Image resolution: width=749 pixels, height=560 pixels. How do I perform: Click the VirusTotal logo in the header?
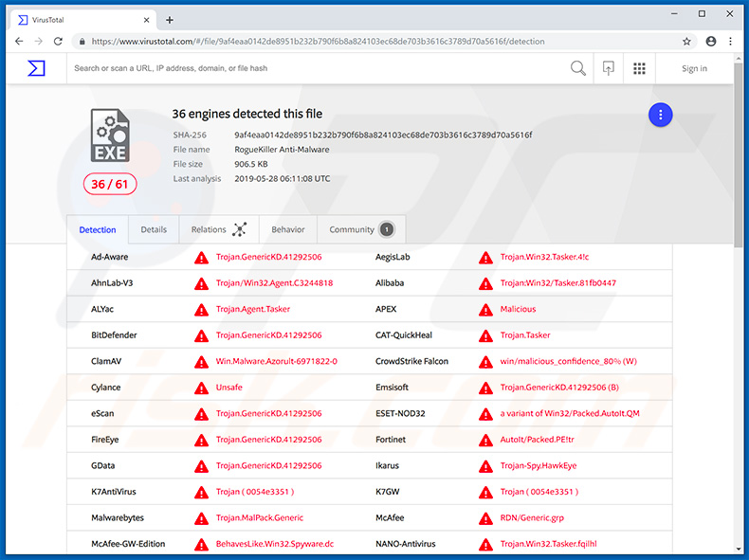click(x=36, y=68)
